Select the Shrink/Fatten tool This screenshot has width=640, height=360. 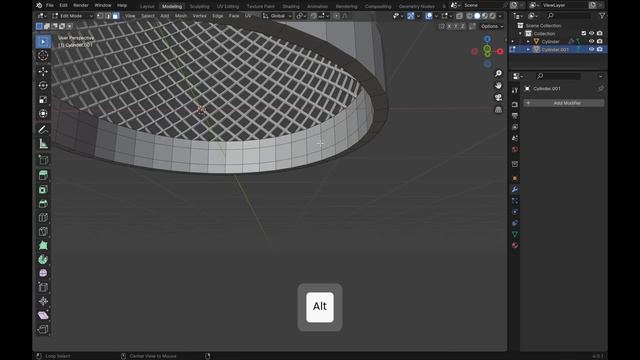tap(43, 301)
